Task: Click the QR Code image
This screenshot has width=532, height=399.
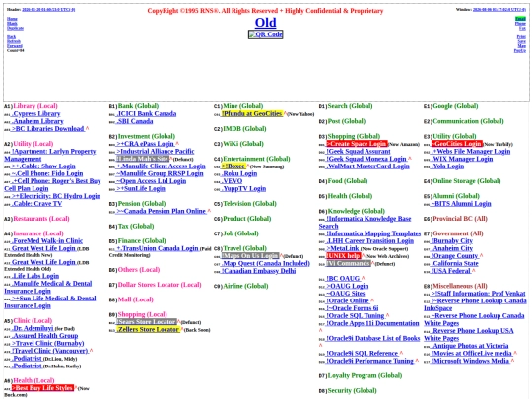Action: (x=265, y=34)
